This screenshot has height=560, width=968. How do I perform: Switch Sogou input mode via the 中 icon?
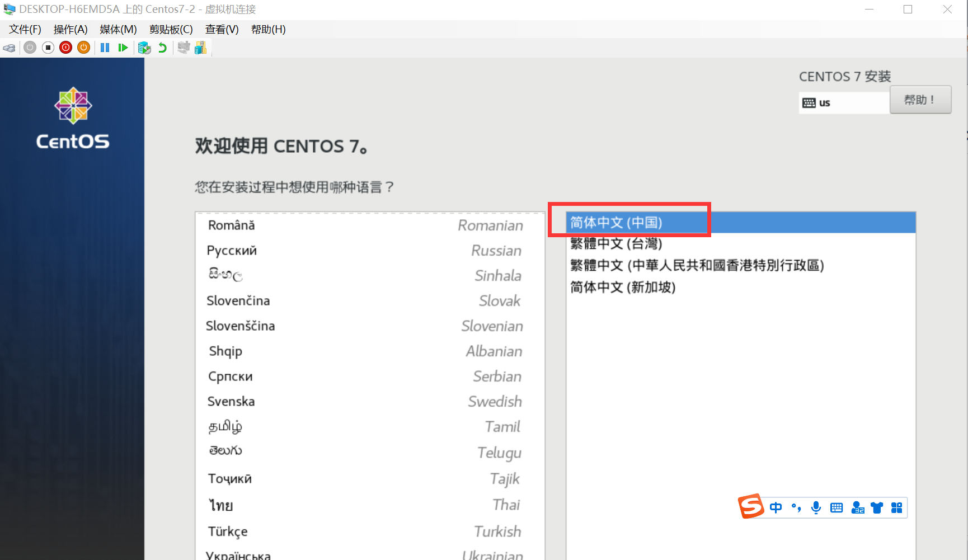pyautogui.click(x=776, y=507)
